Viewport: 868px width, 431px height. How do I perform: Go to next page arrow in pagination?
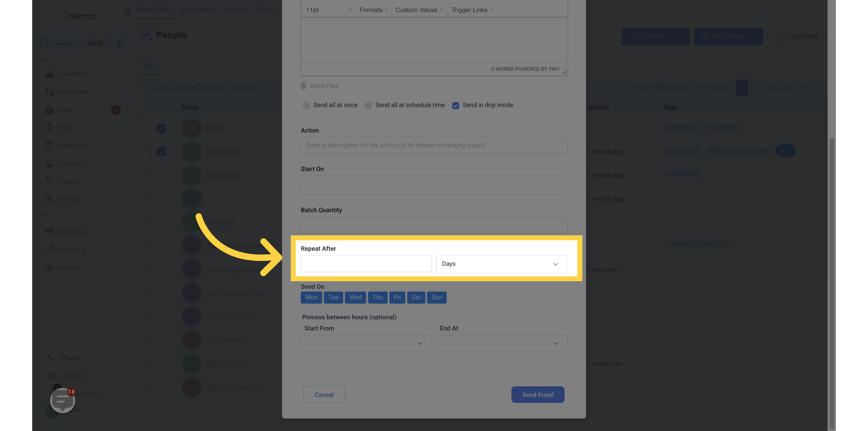coord(755,88)
